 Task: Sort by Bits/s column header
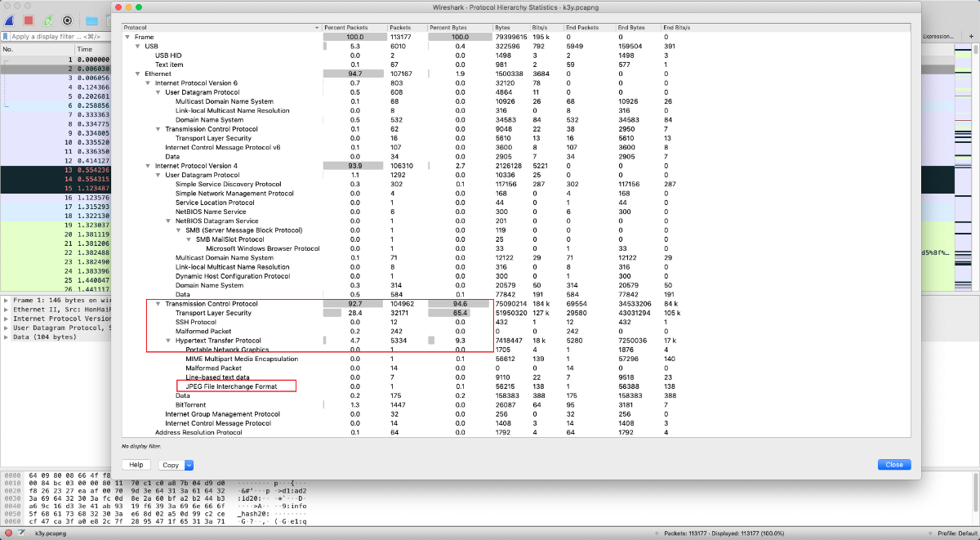click(547, 28)
